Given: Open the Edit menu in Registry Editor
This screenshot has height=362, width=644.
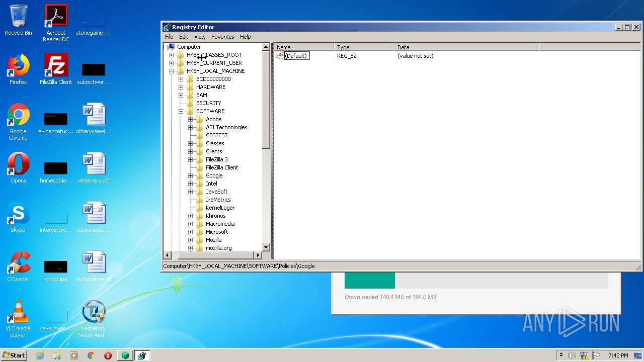Looking at the screenshot, I should pyautogui.click(x=184, y=37).
